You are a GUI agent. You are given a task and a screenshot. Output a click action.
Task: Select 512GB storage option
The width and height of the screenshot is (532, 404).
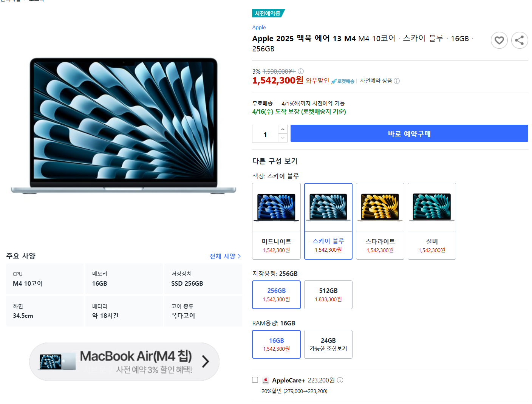328,295
